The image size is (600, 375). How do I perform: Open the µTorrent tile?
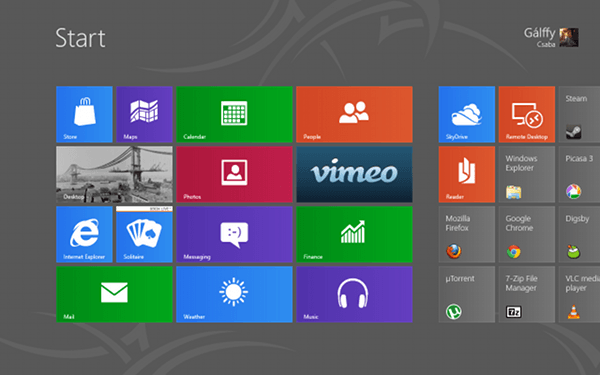pyautogui.click(x=466, y=295)
